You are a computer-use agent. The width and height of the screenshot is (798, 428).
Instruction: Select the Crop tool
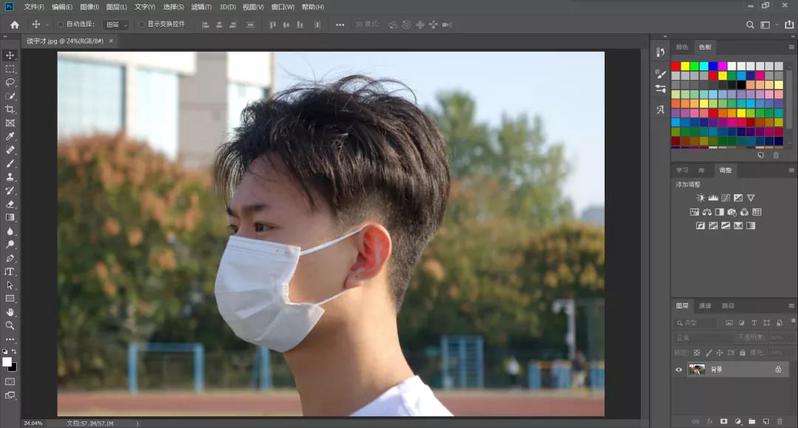[10, 109]
